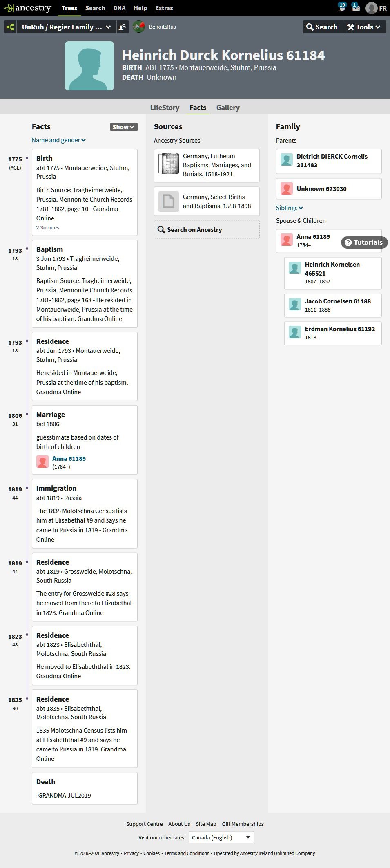Expand the Show facts options dropdown

click(x=124, y=127)
